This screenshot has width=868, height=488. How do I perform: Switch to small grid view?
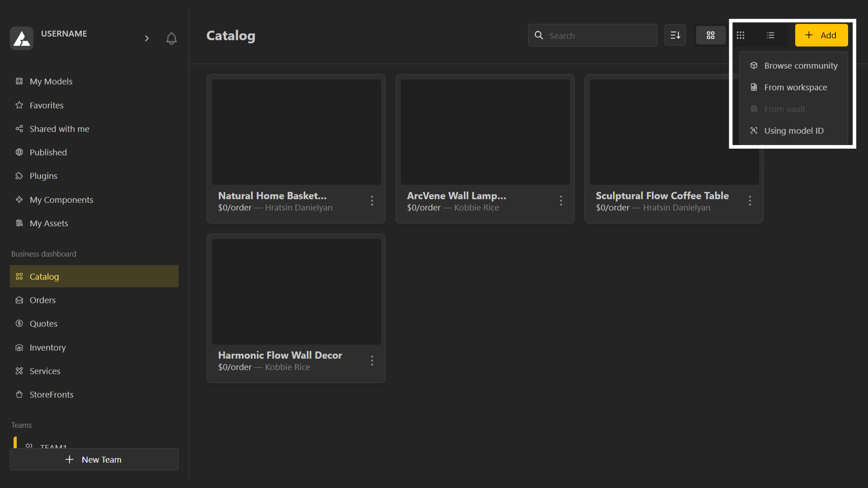pyautogui.click(x=741, y=35)
